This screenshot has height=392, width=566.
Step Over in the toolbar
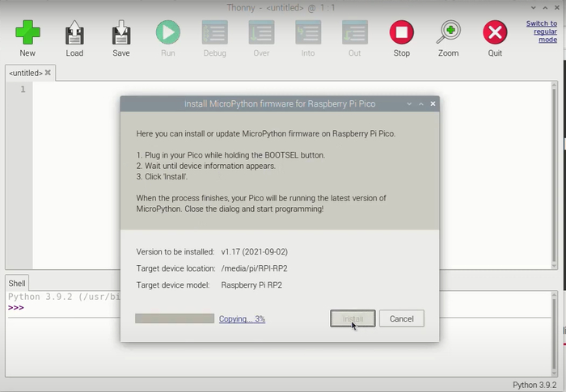pos(261,38)
